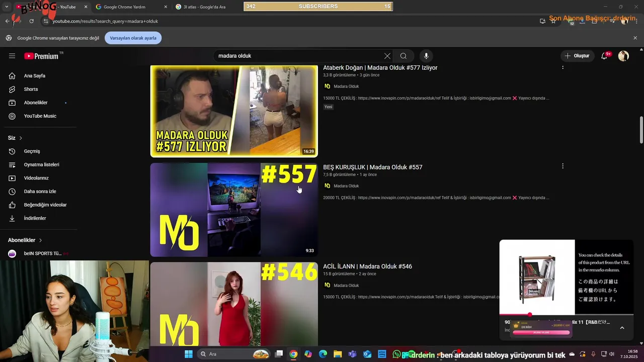This screenshot has height=362, width=644.
Task: Open BEŞ KURUŞLUK | Madara Olduk #557 title
Action: (372, 167)
